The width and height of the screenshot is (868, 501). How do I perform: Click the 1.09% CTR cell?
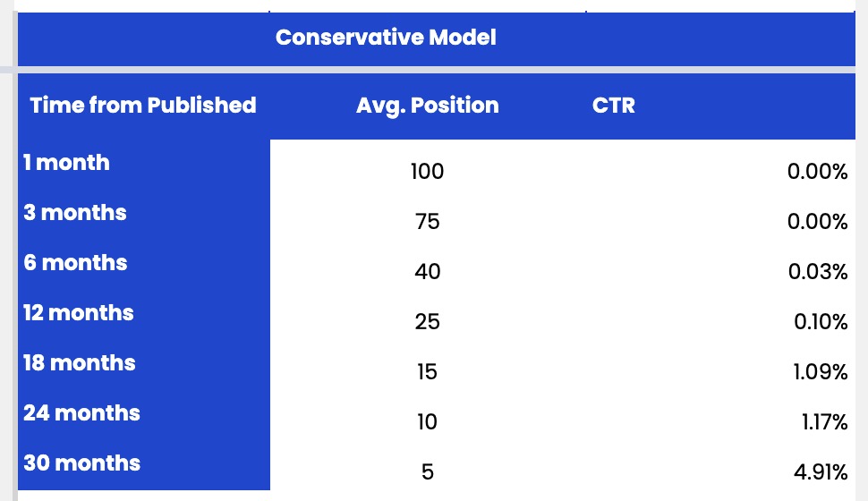coord(820,371)
